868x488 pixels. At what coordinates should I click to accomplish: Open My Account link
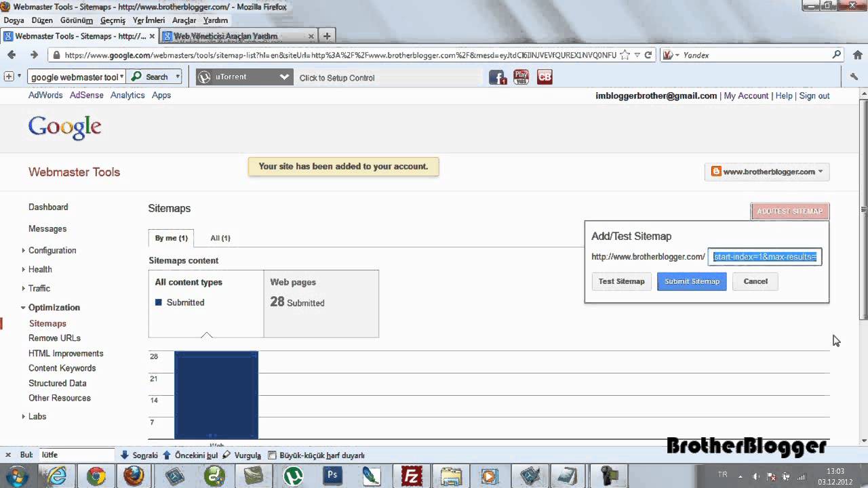[746, 96]
